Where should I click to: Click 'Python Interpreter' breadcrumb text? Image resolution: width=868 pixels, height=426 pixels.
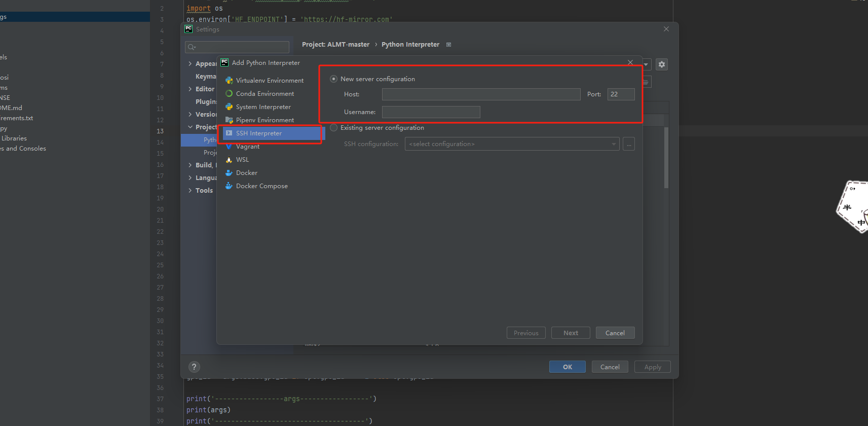pos(410,45)
